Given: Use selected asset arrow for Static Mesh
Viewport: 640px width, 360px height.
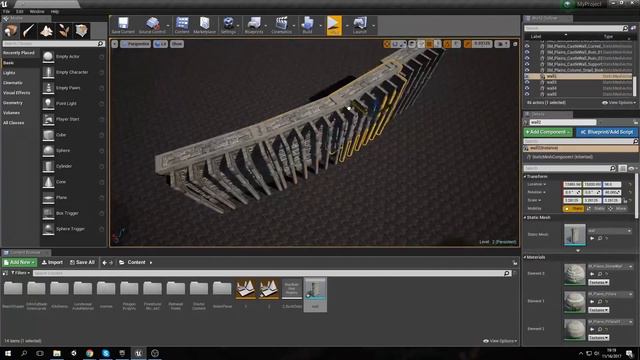Looking at the screenshot, I should 592,238.
